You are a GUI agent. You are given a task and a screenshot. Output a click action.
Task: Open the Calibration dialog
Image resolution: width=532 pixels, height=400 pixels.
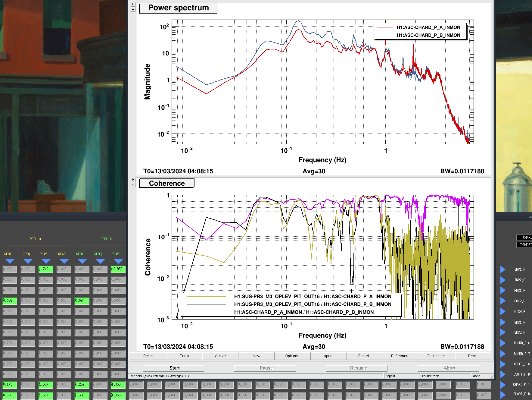pos(437,356)
